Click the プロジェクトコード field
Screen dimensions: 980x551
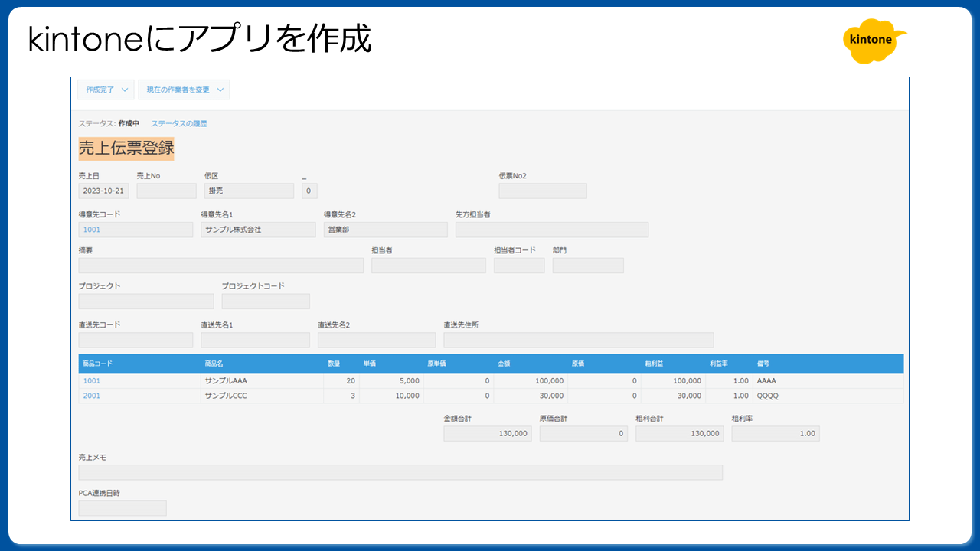(266, 302)
